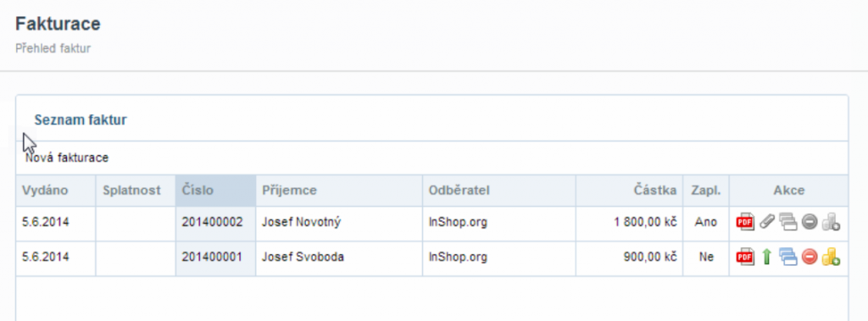Add payment with gold coins icon

tap(831, 257)
